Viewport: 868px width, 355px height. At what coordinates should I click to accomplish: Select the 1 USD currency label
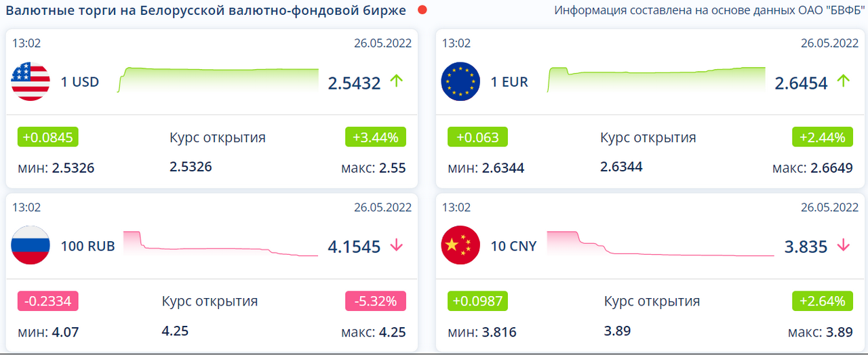click(80, 82)
